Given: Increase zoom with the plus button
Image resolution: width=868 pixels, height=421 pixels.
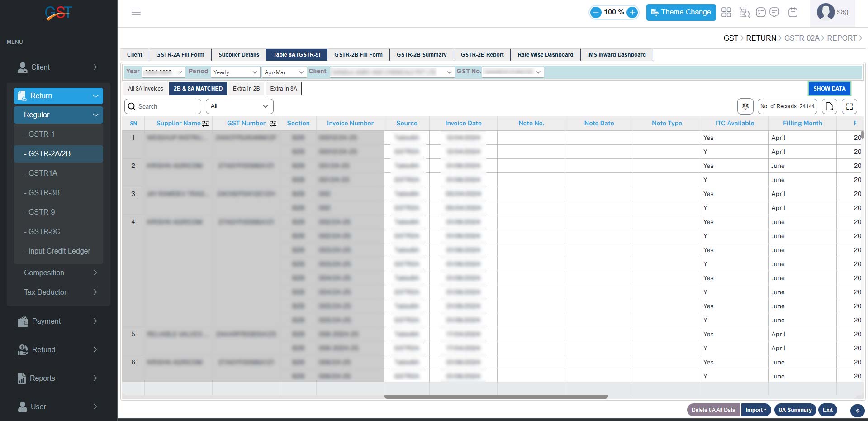Looking at the screenshot, I should click(x=632, y=12).
